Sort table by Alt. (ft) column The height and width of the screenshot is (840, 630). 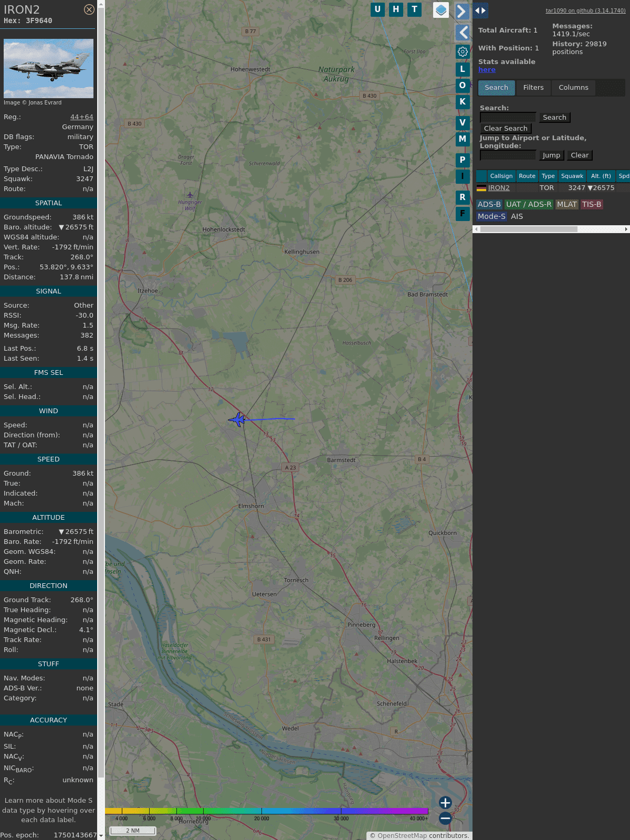[x=601, y=176]
